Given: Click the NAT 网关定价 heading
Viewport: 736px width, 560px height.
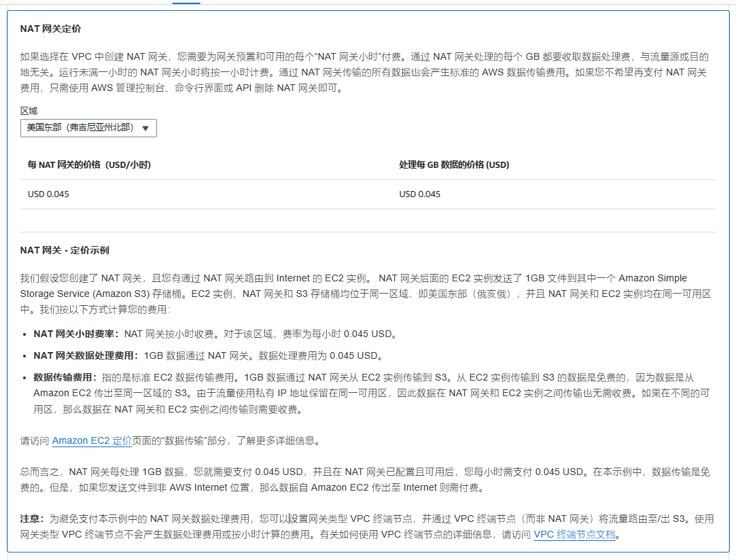Looking at the screenshot, I should click(50, 29).
